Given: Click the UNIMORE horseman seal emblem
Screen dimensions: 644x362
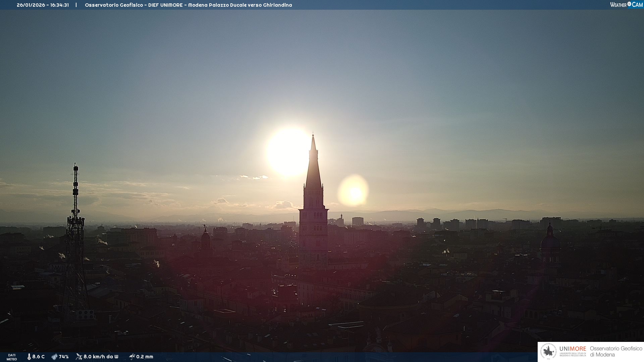Looking at the screenshot, I should coord(548,352).
